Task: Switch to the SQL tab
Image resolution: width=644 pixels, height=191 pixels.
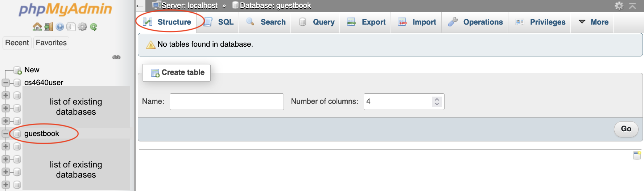Action: [219, 22]
